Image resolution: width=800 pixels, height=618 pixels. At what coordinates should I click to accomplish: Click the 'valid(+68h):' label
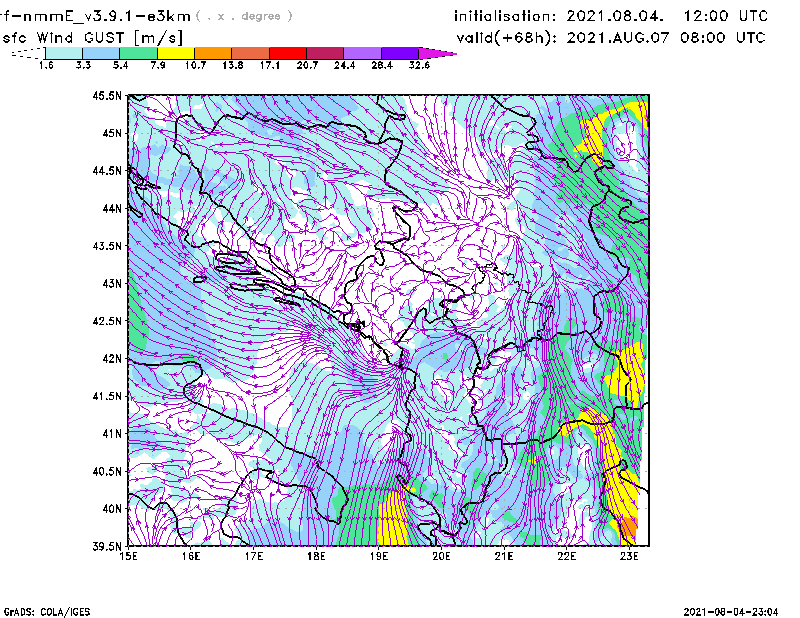click(x=507, y=38)
